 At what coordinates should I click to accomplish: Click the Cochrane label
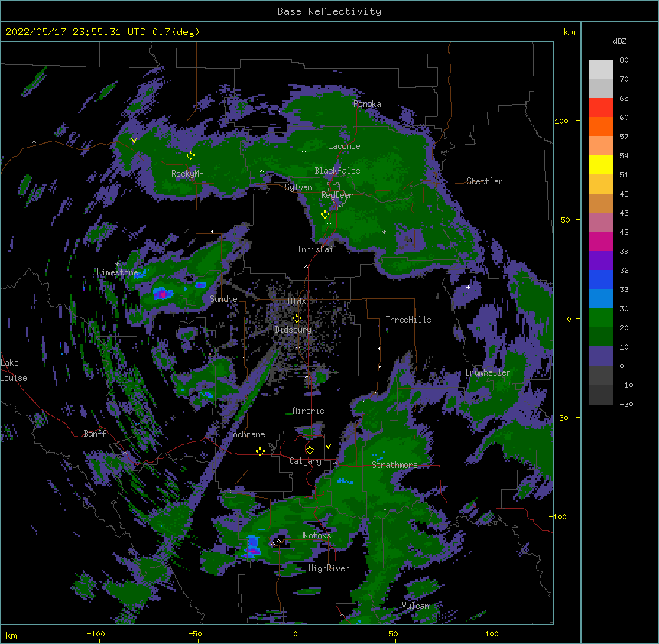(x=246, y=434)
